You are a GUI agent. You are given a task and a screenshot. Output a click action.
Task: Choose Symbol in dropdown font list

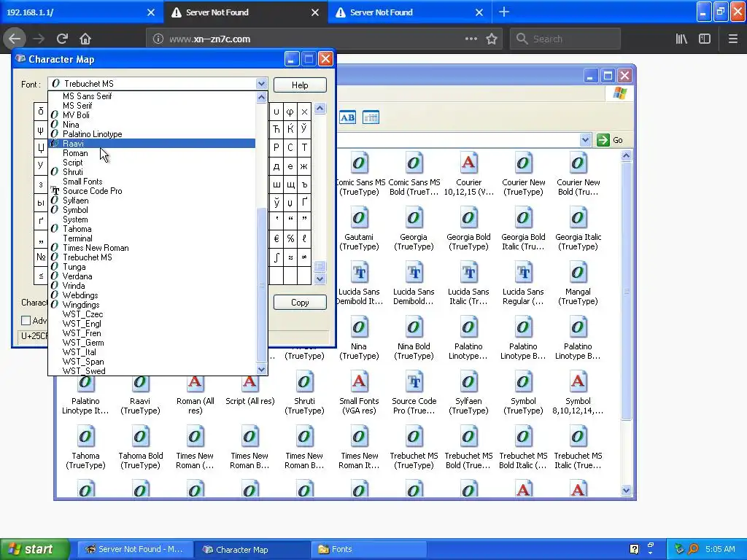point(152,210)
